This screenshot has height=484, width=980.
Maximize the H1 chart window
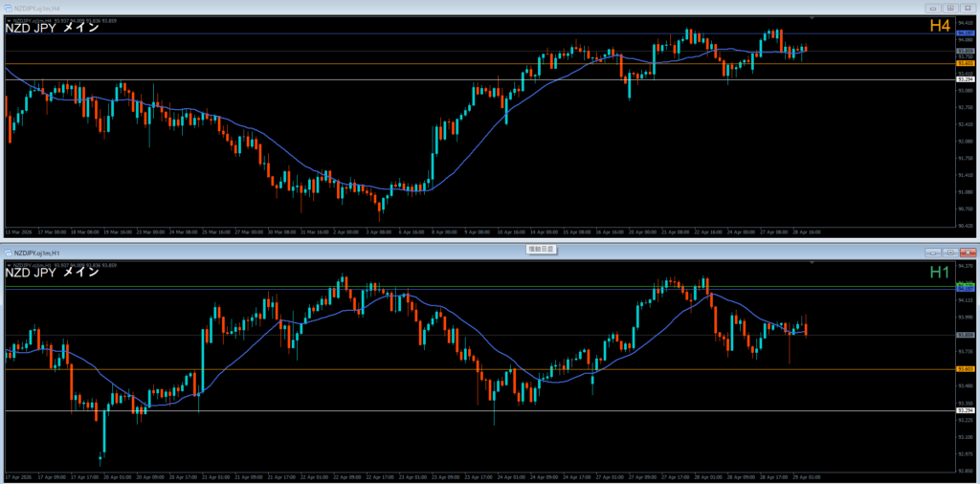(x=950, y=253)
